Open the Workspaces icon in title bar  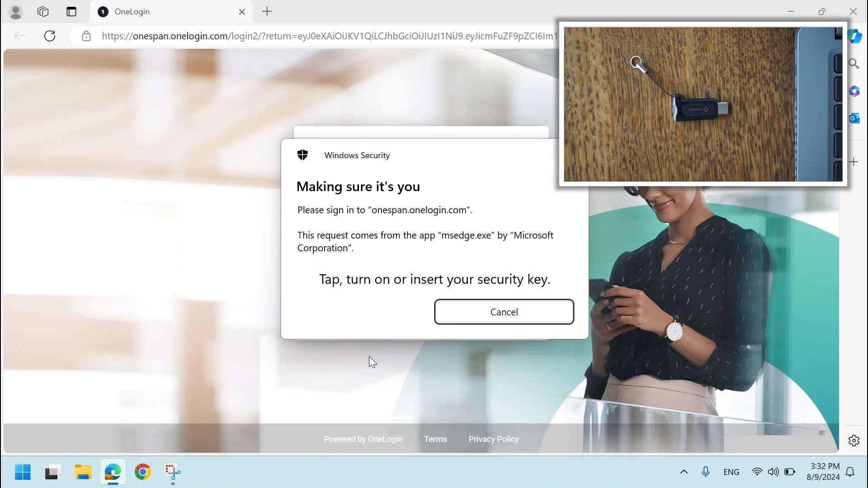tap(43, 12)
